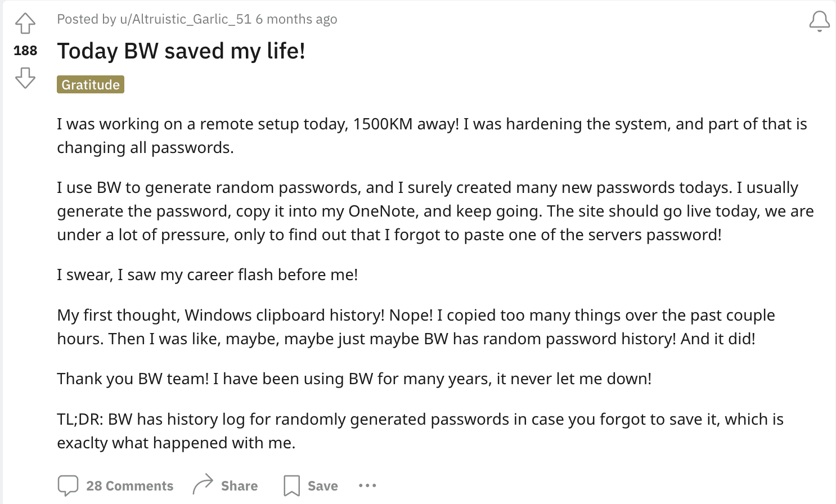Screen dimensions: 836x504
Task: Open notifications via the bell icon
Action: click(x=819, y=20)
